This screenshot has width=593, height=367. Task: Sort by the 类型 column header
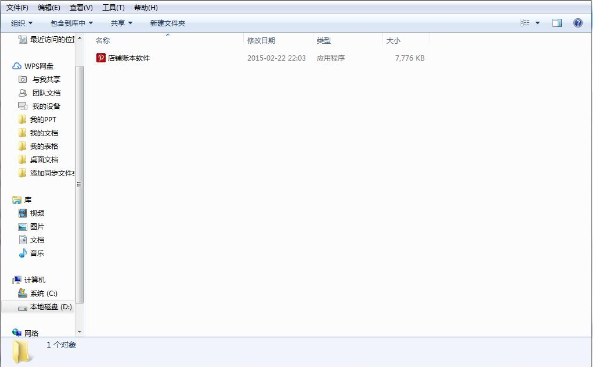324,40
